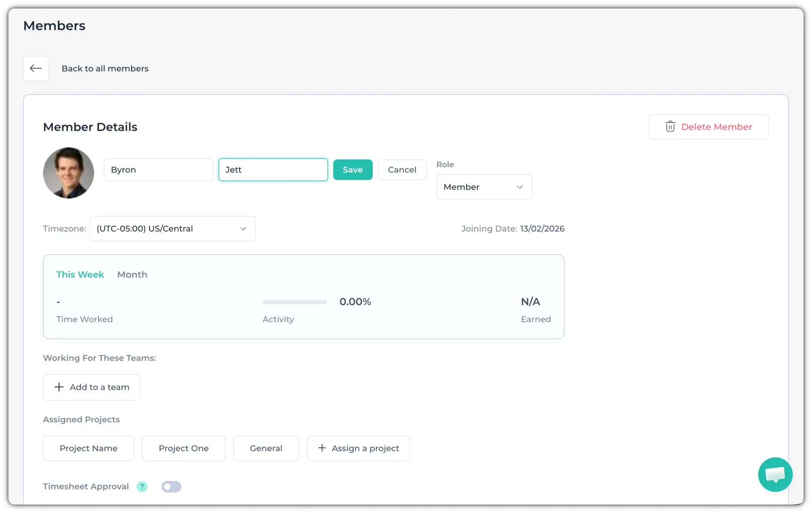Image resolution: width=812 pixels, height=513 pixels.
Task: Click the back arrow icon
Action: point(36,68)
